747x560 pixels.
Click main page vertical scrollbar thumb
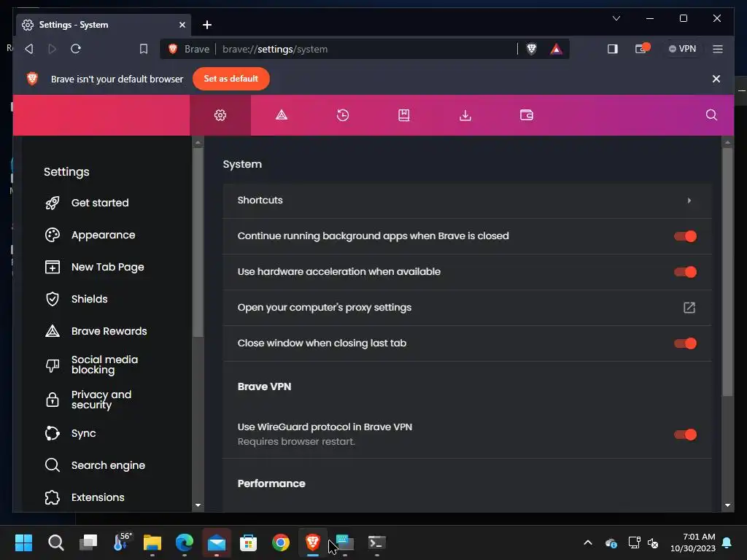727,272
